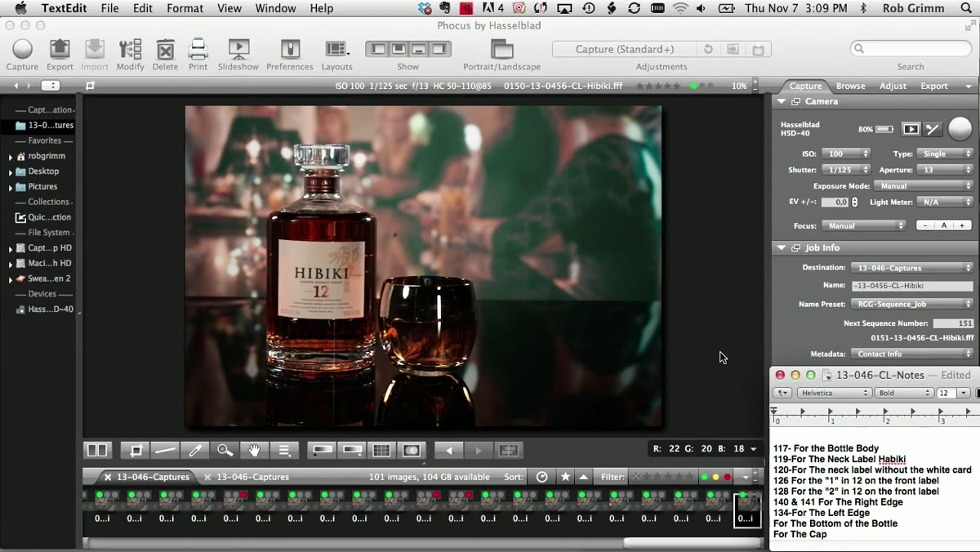Open the ISO dropdown

pyautogui.click(x=845, y=154)
